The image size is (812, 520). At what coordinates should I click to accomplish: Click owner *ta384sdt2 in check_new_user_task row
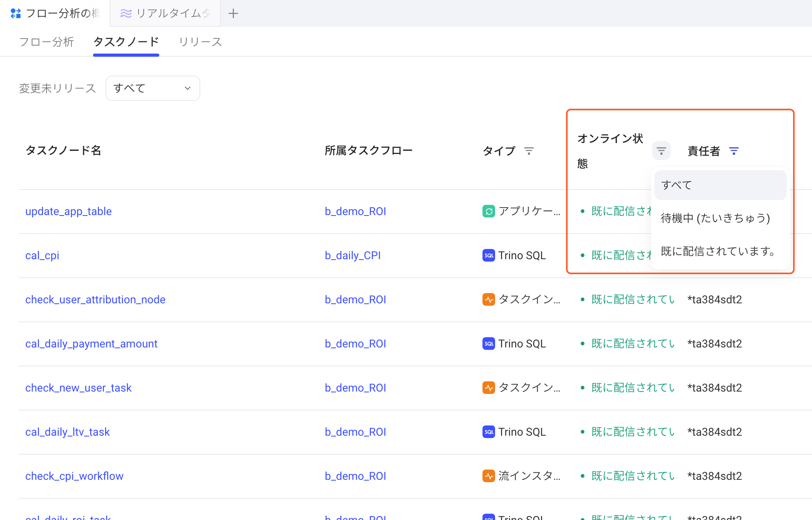(x=715, y=388)
